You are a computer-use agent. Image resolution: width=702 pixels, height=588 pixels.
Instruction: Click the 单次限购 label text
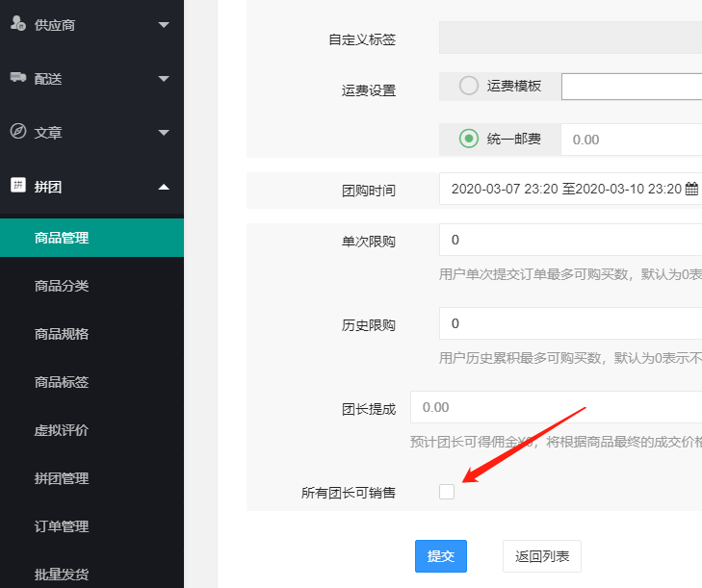[x=369, y=242]
